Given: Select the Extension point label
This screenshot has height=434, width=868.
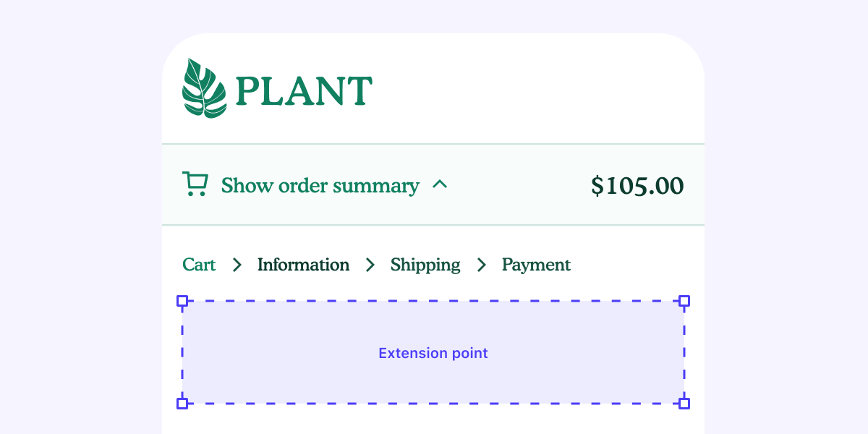Looking at the screenshot, I should (x=433, y=353).
